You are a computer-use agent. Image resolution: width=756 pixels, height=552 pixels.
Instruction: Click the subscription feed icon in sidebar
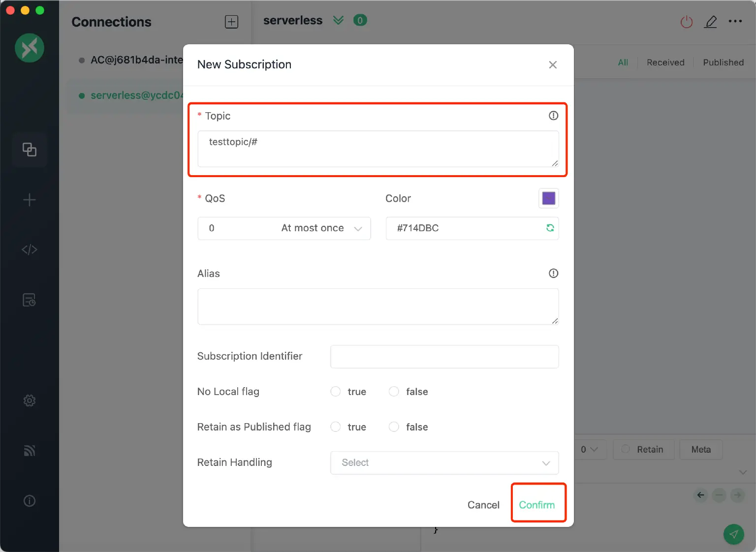click(30, 450)
